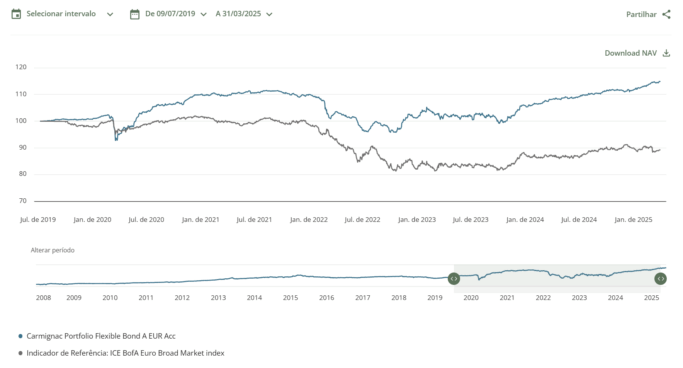Click the download arrow icon beside Download NAV
This screenshot has height=368, width=683.
coord(666,53)
